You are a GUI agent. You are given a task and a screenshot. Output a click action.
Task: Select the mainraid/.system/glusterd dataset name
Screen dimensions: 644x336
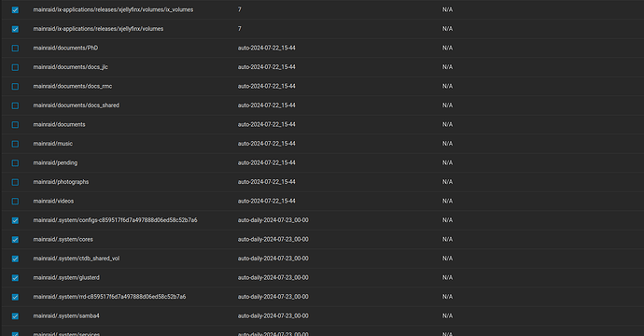tap(66, 277)
